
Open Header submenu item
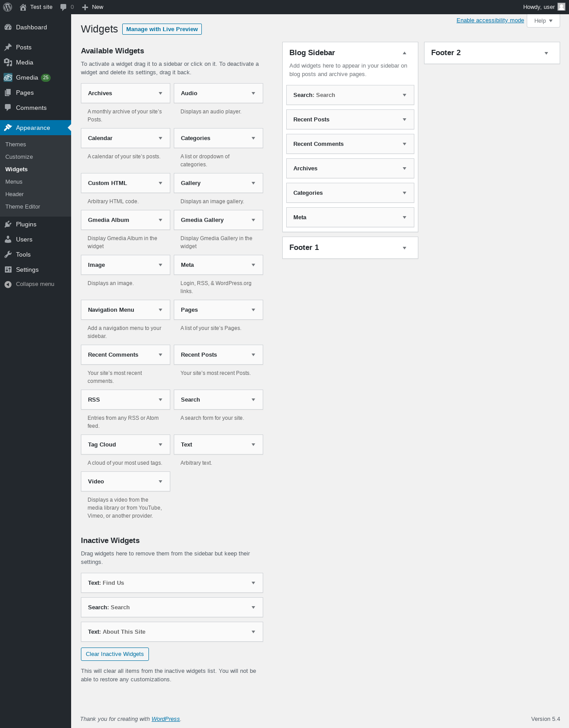tap(14, 194)
